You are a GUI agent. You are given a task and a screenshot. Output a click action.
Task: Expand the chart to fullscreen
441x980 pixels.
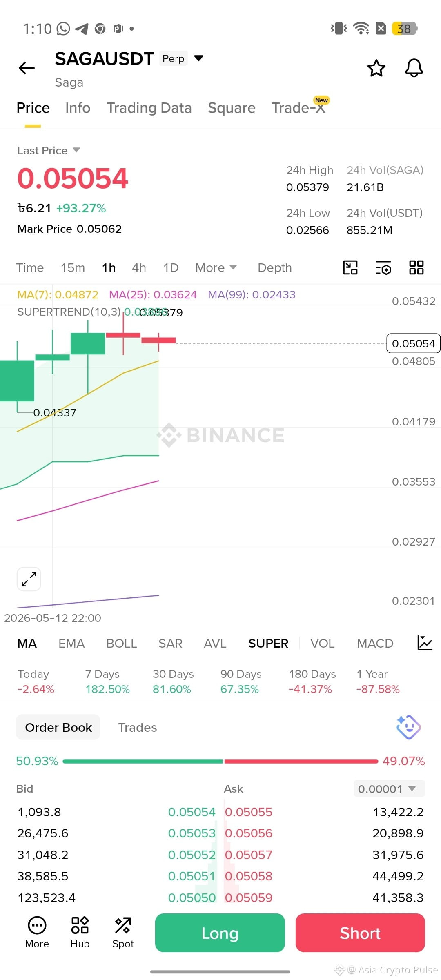pos(29,579)
